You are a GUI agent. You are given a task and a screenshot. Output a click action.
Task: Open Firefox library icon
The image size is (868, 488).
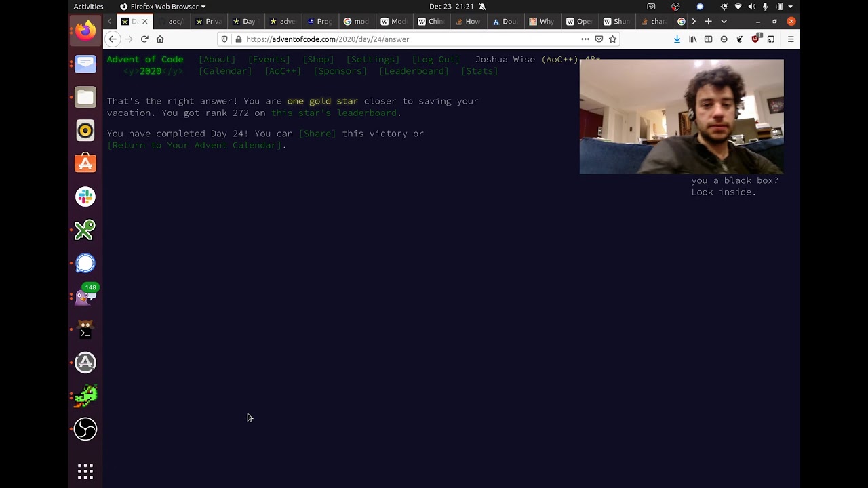(x=692, y=39)
